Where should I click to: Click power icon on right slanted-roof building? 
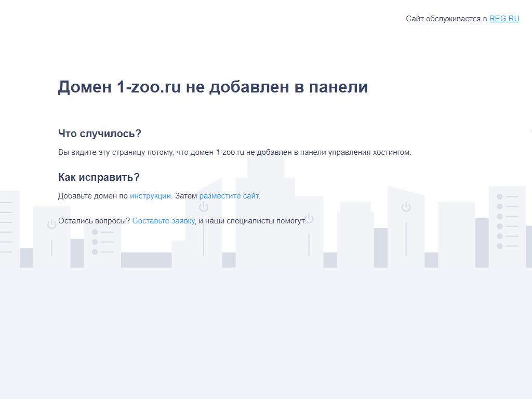(x=406, y=207)
